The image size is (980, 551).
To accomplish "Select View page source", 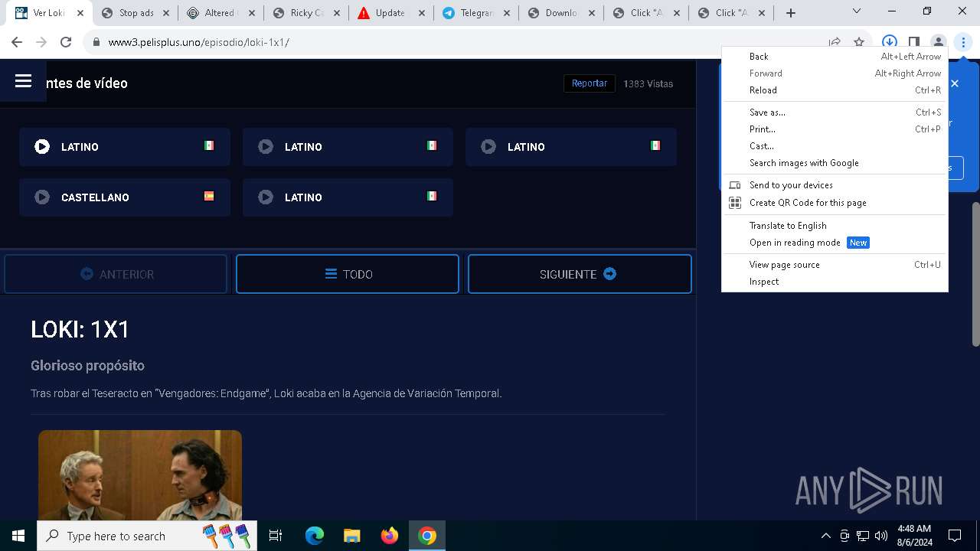I will (x=835, y=265).
